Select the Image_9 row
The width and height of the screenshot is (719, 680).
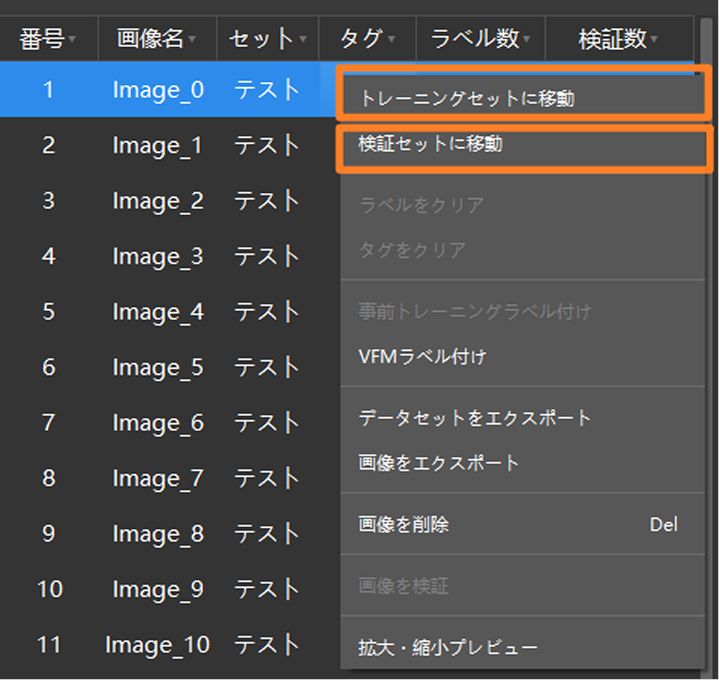[170, 589]
